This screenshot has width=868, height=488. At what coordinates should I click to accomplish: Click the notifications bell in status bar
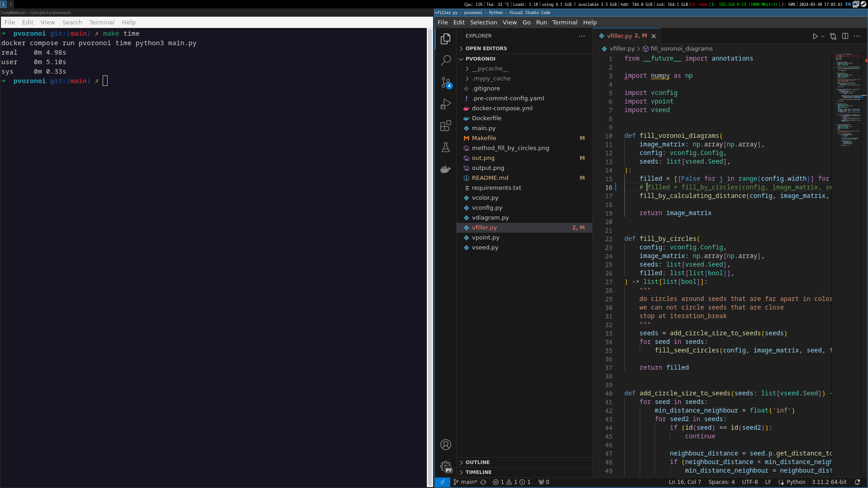(x=857, y=482)
